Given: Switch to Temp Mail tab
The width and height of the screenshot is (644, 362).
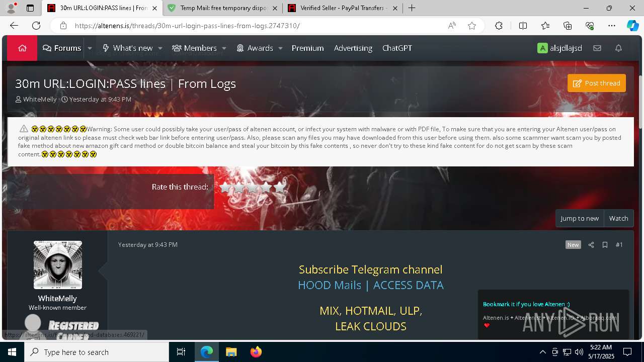Looking at the screenshot, I should 222,8.
